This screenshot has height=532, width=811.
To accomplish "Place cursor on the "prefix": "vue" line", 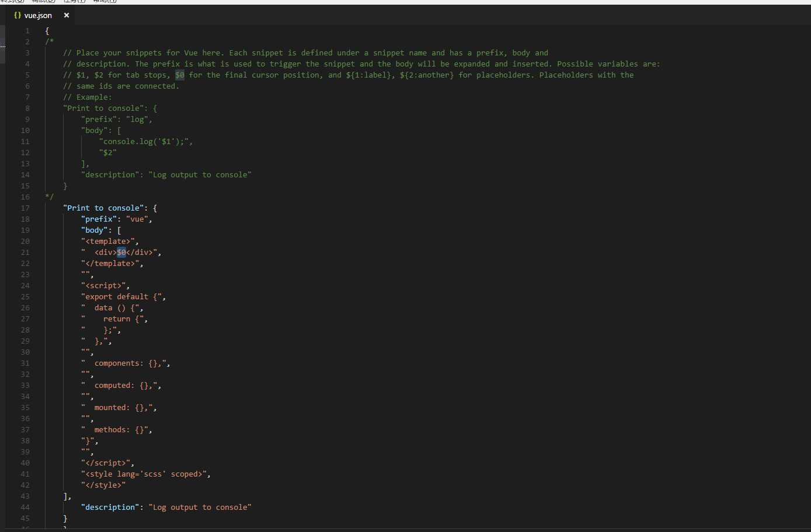I will coord(117,219).
